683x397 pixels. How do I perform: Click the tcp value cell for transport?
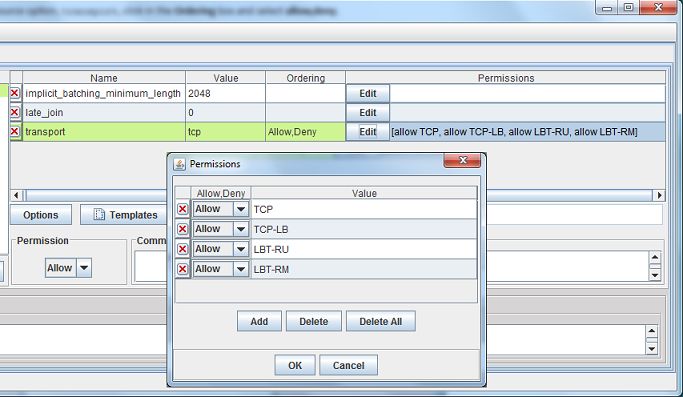(226, 132)
